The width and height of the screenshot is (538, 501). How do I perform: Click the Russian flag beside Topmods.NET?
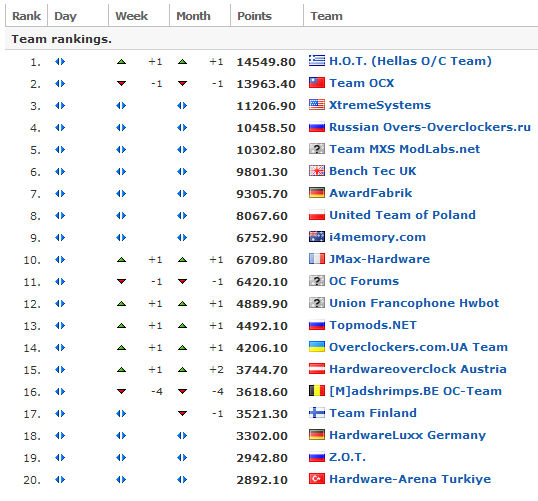click(x=317, y=325)
